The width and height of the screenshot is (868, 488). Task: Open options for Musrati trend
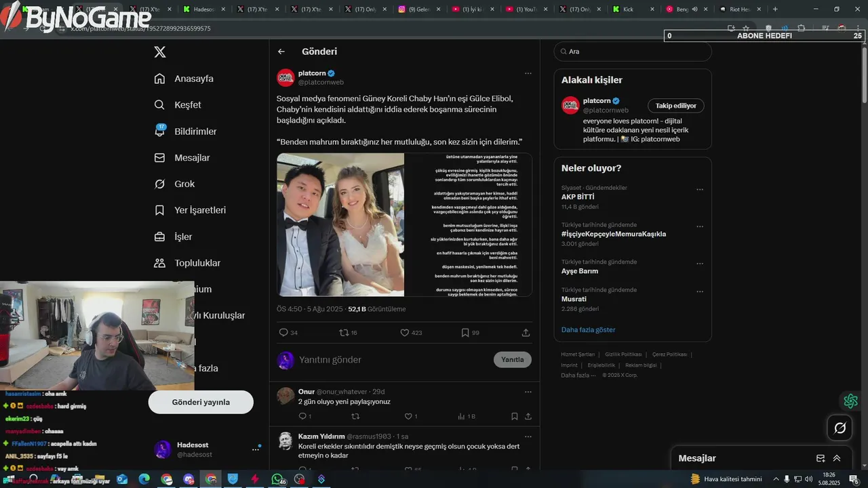point(700,292)
